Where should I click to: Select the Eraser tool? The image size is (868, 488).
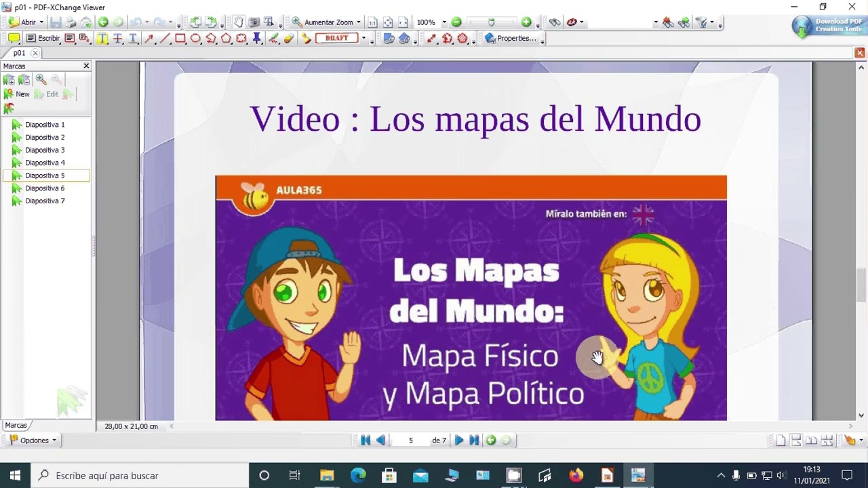(x=289, y=39)
